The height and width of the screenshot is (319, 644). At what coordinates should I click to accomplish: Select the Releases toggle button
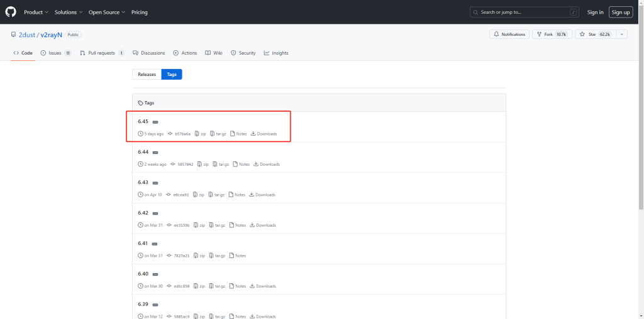[x=147, y=74]
